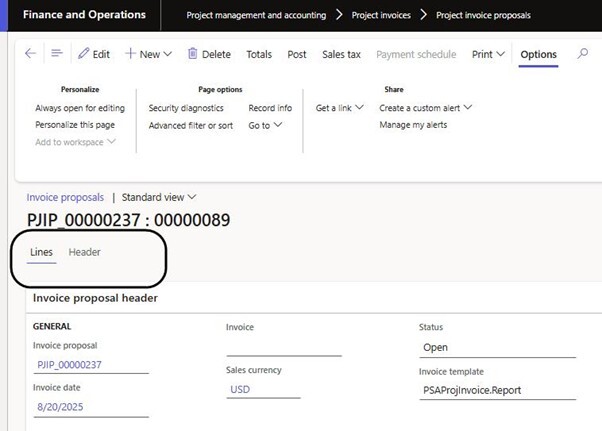Open the navigation list hamburger icon
The height and width of the screenshot is (431, 602).
coord(57,54)
